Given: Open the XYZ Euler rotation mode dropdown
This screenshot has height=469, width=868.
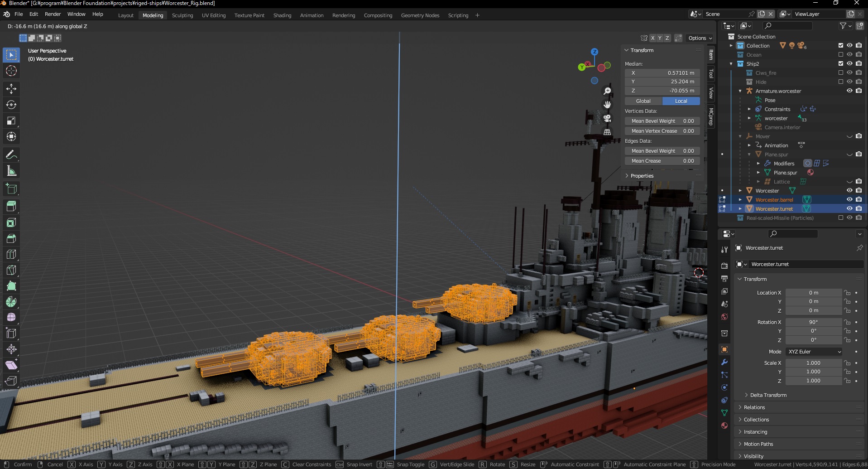Looking at the screenshot, I should (814, 352).
